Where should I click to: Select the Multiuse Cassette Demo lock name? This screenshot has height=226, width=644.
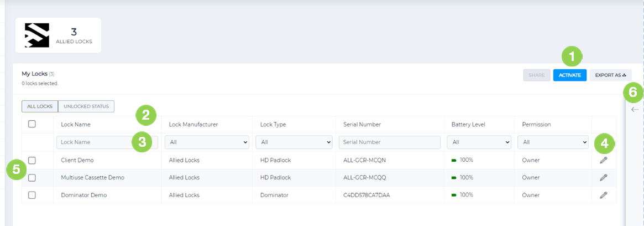point(92,177)
